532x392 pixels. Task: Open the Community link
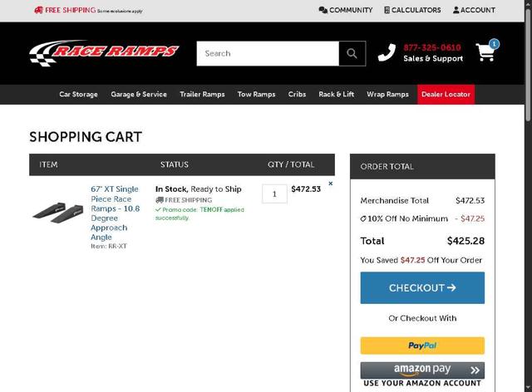[346, 10]
